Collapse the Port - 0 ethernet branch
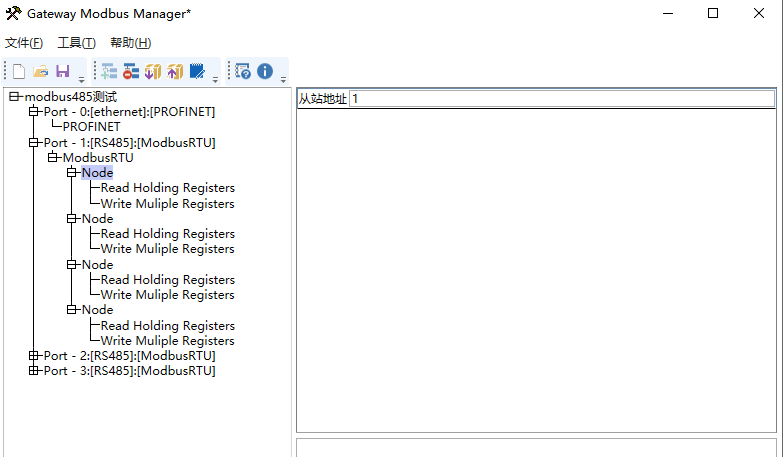The width and height of the screenshot is (783, 457). (x=33, y=111)
